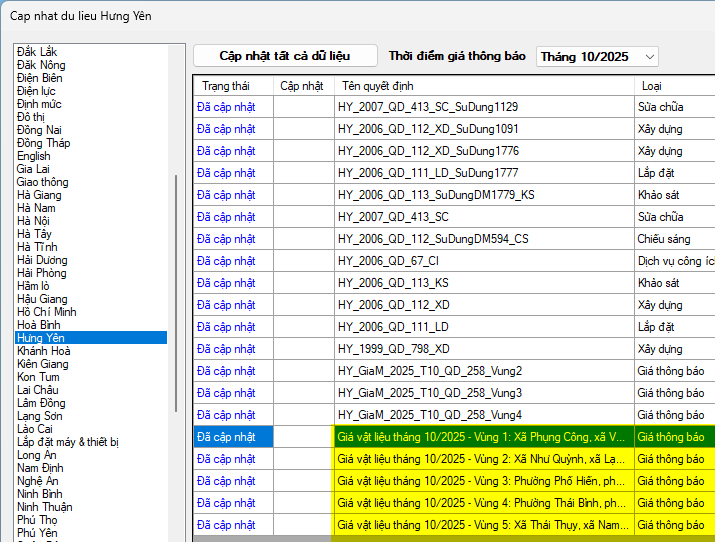The height and width of the screenshot is (542, 715).
Task: Click the 'Cập nhật' column header
Action: [302, 86]
